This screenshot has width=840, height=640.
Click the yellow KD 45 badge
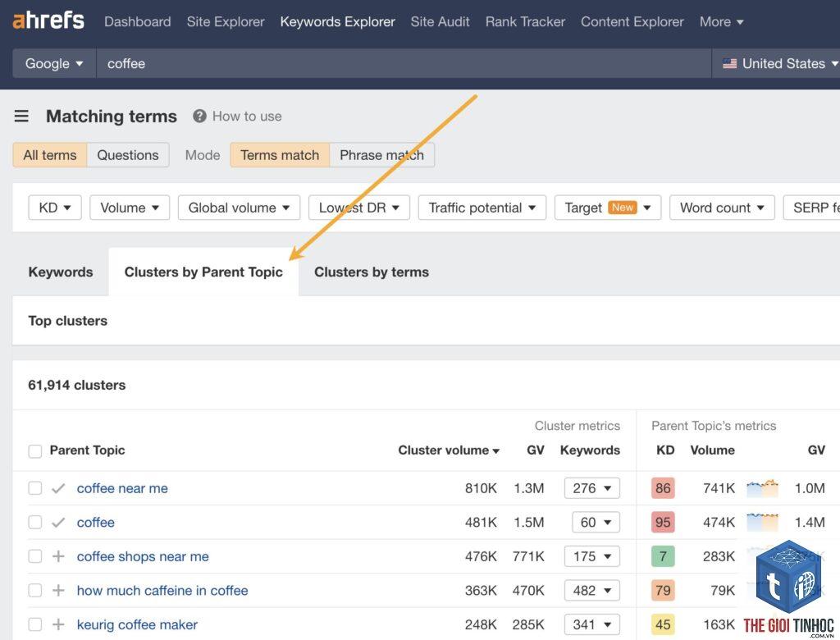click(x=663, y=624)
